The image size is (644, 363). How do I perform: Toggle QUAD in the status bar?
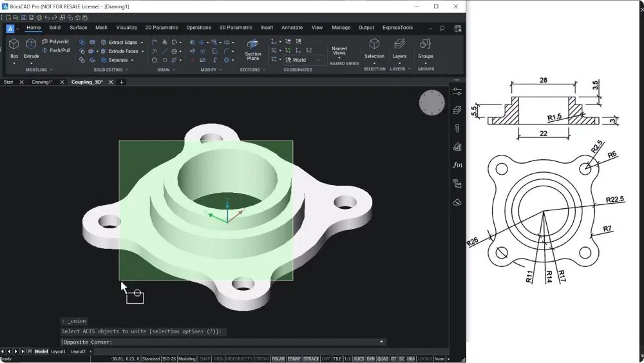(x=383, y=359)
